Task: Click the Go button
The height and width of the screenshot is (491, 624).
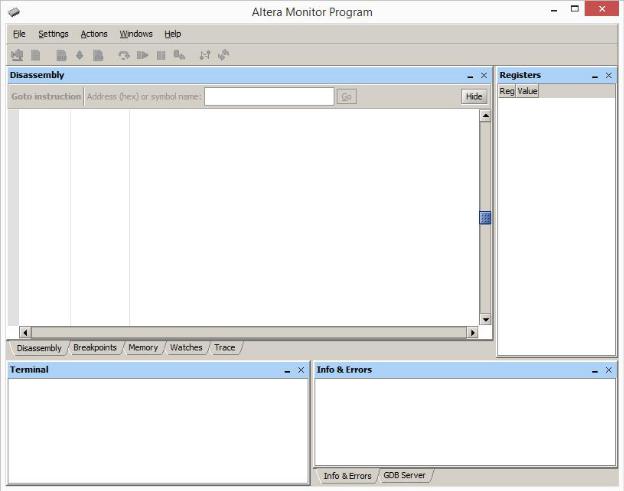Action: tap(347, 97)
